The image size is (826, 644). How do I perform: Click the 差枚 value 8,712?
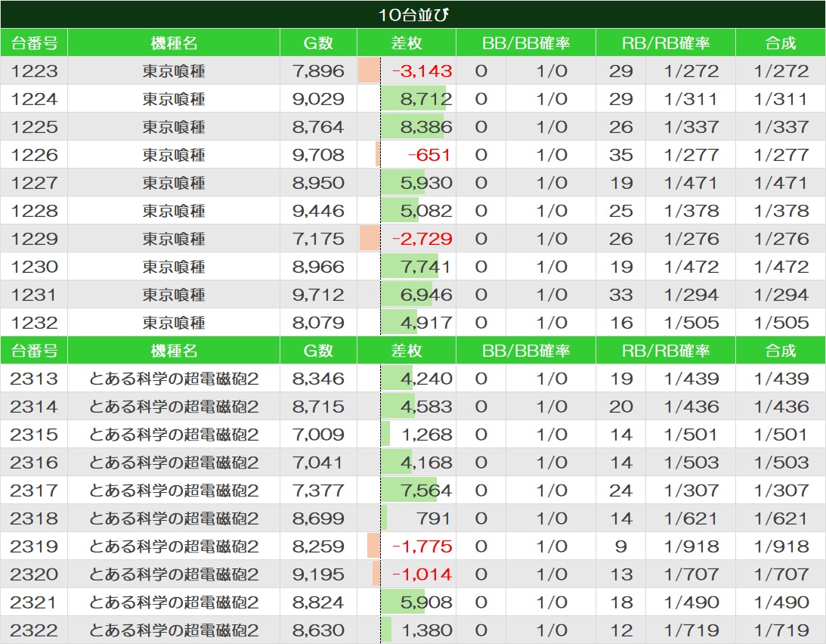(x=426, y=98)
